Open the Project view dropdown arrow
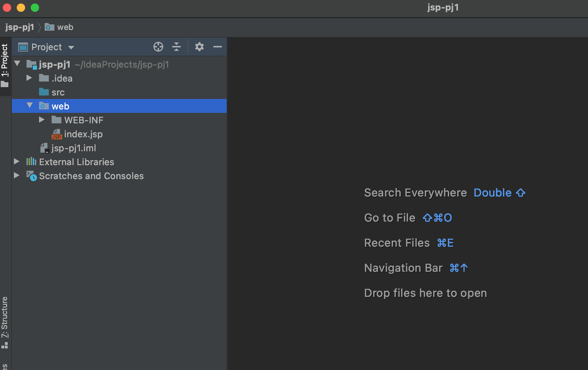The image size is (588, 370). pos(71,47)
